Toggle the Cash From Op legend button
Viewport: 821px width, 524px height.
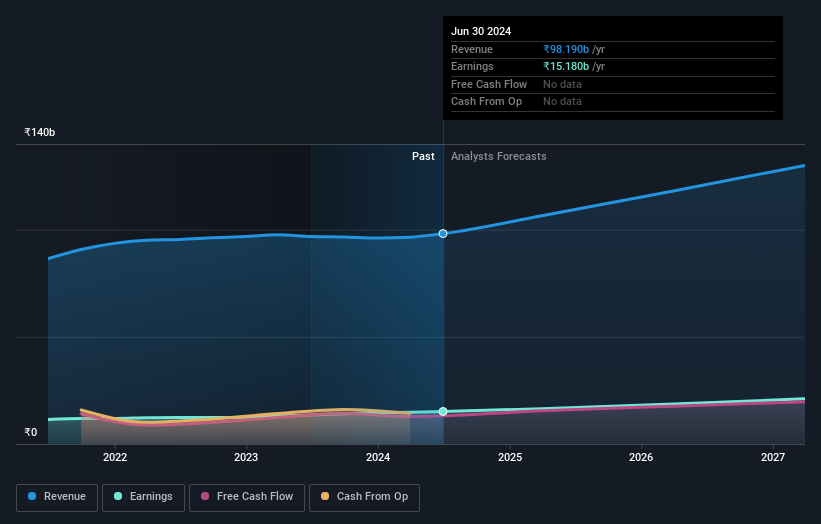click(364, 497)
